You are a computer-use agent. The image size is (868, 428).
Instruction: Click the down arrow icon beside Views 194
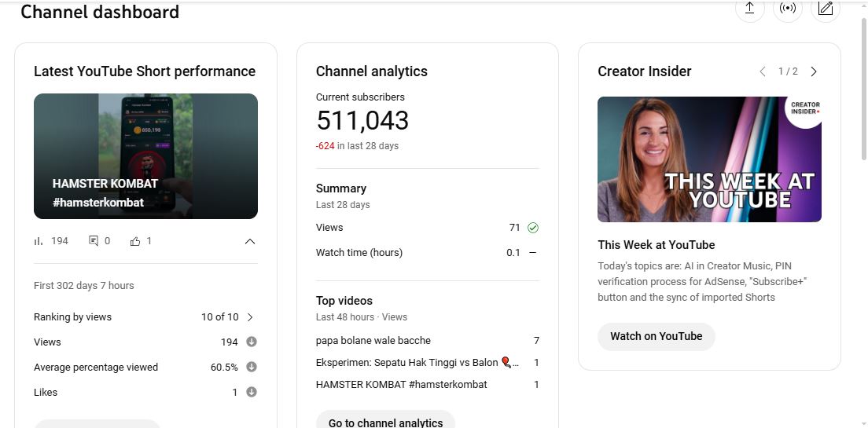pyautogui.click(x=252, y=342)
